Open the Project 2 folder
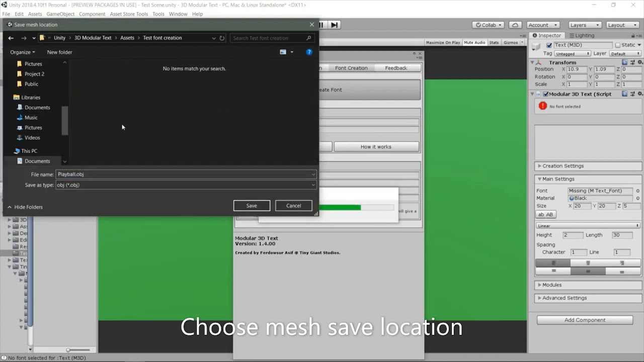 (x=30, y=74)
